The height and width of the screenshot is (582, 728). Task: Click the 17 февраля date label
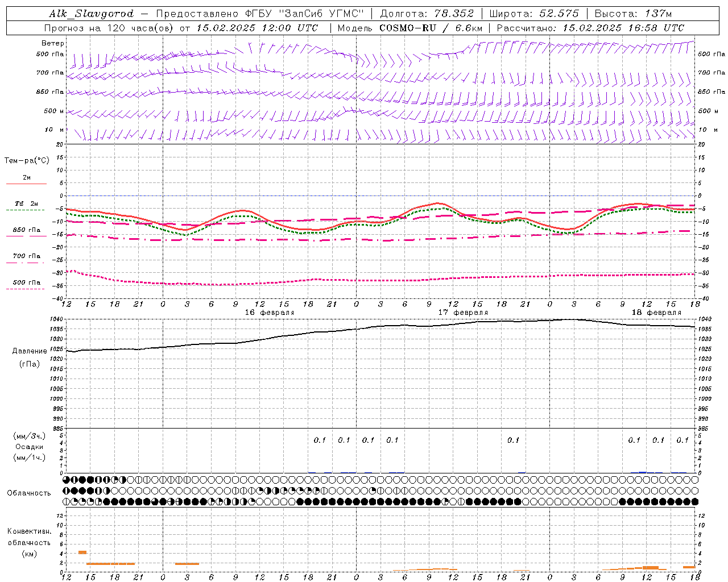[463, 313]
